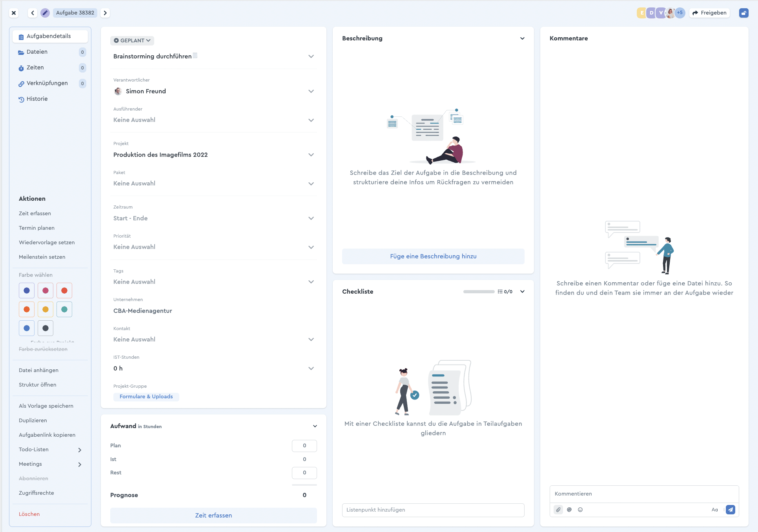Screen dimensions: 758x532
Task: Expand the IST-Stunden chevron
Action: point(311,369)
